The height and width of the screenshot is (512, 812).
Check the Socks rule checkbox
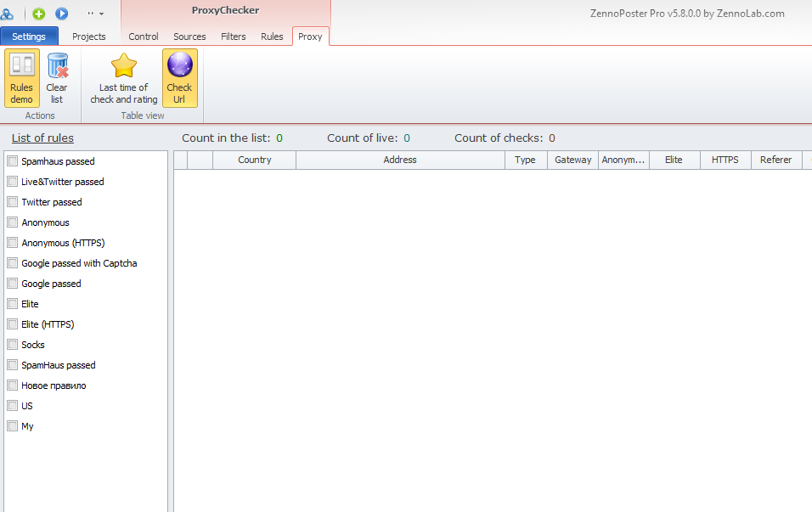coord(13,344)
